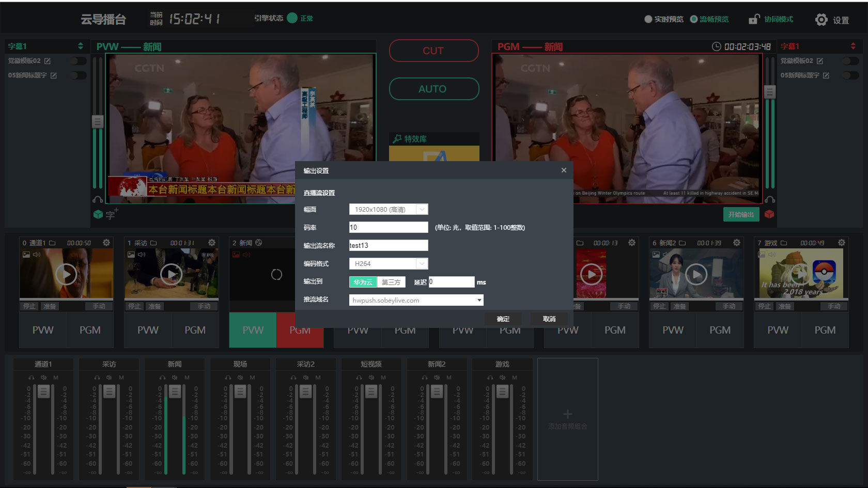The width and height of the screenshot is (868, 488).
Task: Toggle the PVW-side 党徽模板02 switch
Action: (x=78, y=61)
